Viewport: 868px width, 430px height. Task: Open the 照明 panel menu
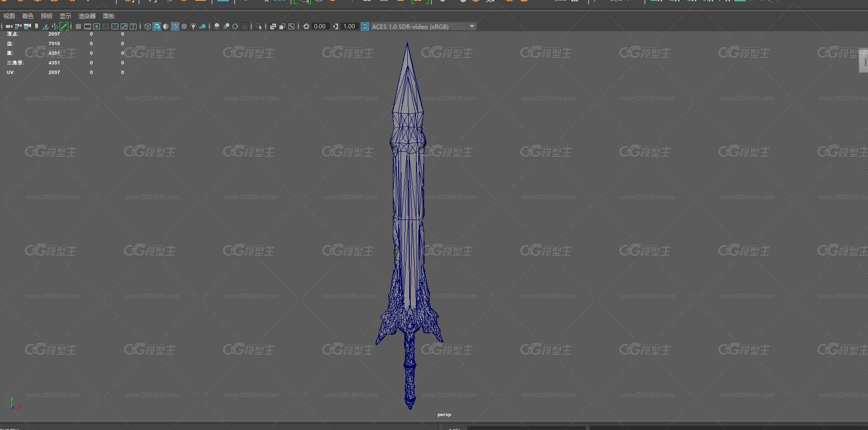point(47,16)
